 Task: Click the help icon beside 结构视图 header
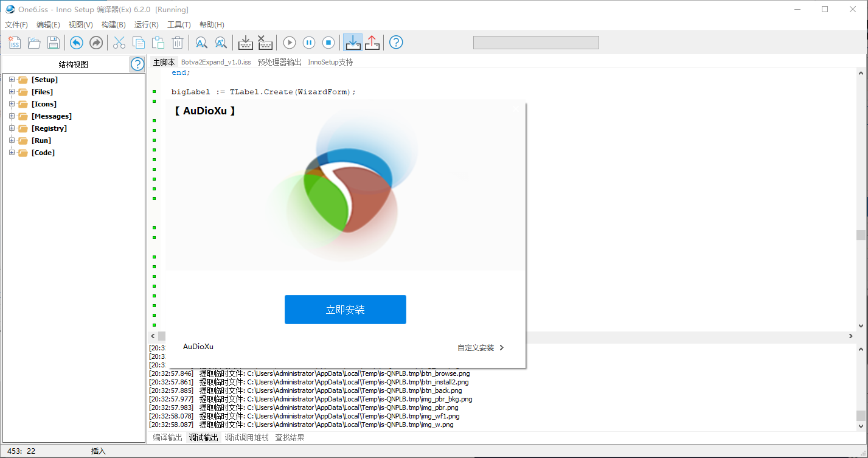pos(137,64)
